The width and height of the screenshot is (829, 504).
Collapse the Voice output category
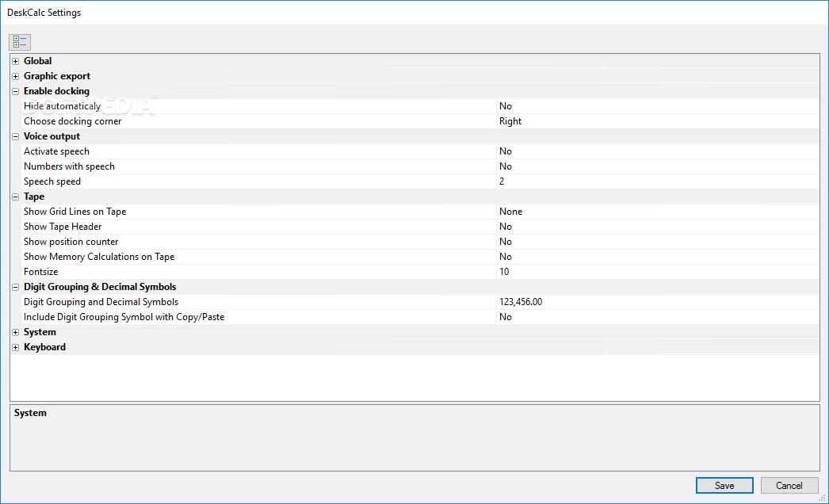click(x=15, y=136)
